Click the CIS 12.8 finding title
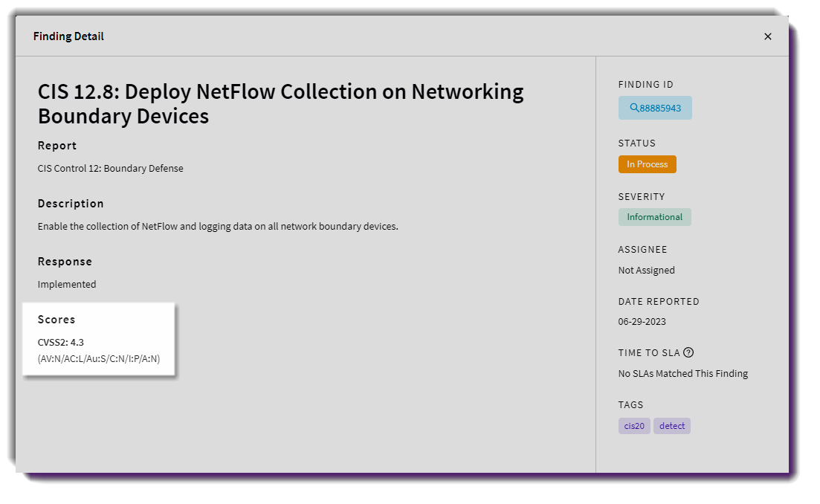The height and width of the screenshot is (504, 820). (x=281, y=103)
